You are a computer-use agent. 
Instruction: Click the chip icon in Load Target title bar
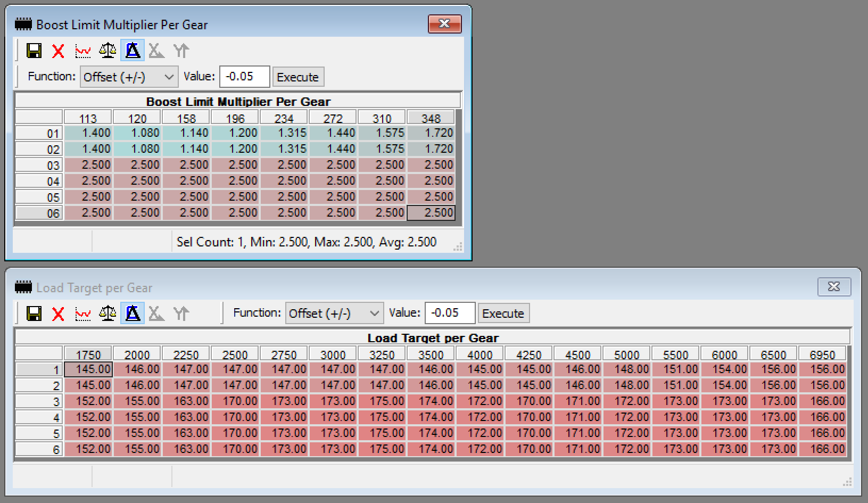point(23,287)
